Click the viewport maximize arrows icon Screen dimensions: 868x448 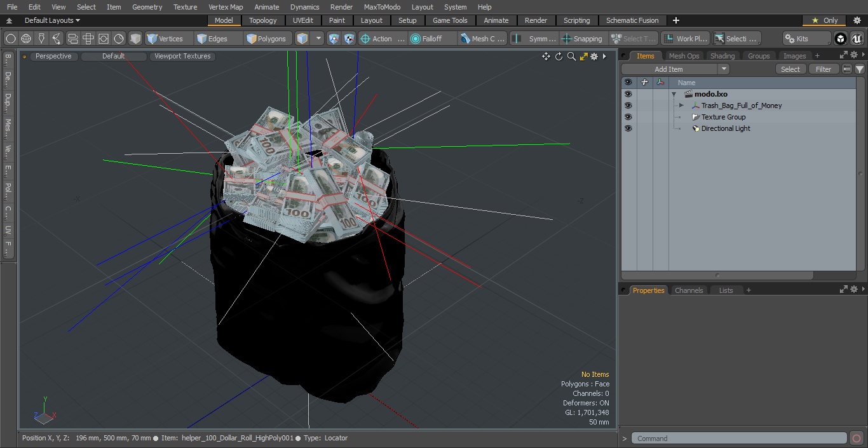pyautogui.click(x=583, y=57)
